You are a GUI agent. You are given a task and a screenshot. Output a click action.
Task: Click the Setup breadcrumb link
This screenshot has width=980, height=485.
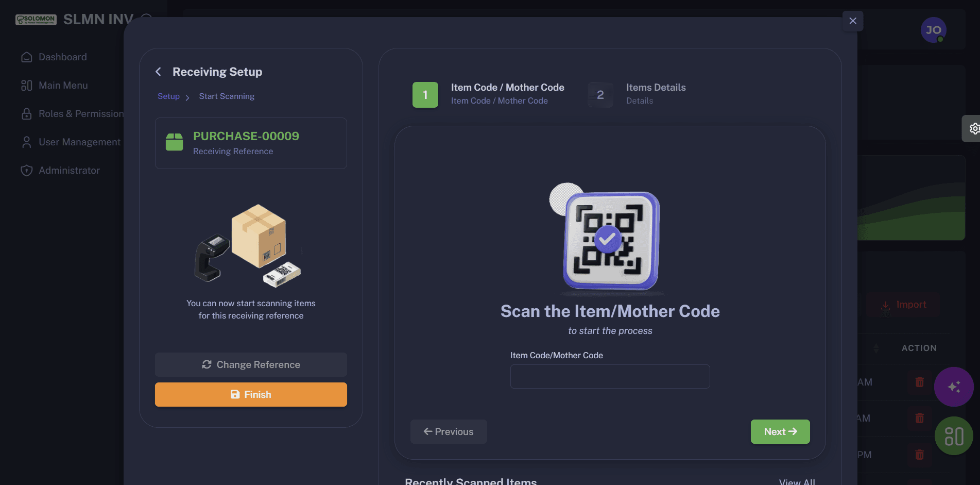(x=168, y=96)
